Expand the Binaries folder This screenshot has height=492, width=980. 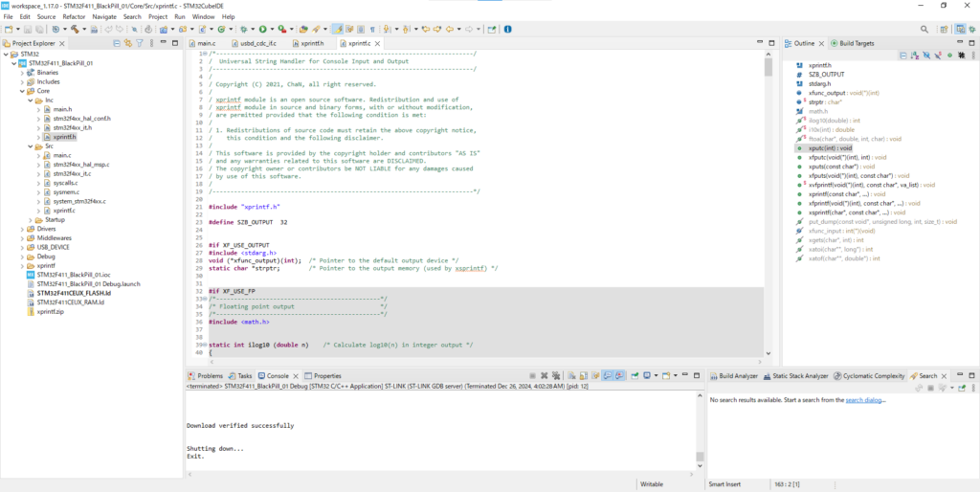23,73
